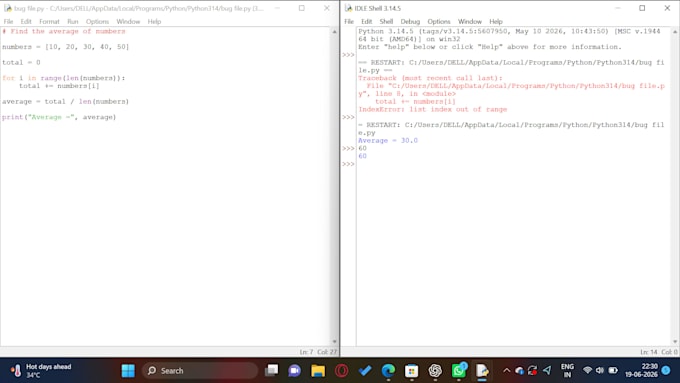Click scroll up arrow in IDLE Shell
Viewport: 680px width, 383px height.
point(675,32)
